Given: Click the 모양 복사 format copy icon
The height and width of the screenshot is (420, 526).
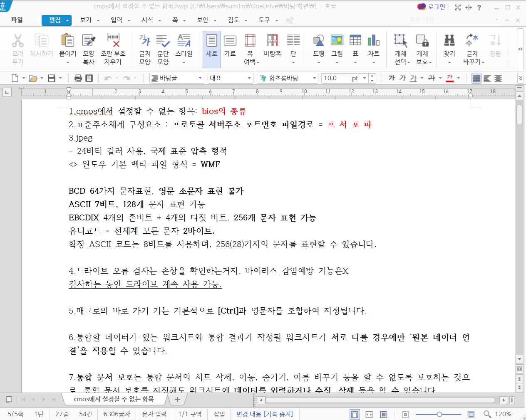Looking at the screenshot, I should 89,41.
